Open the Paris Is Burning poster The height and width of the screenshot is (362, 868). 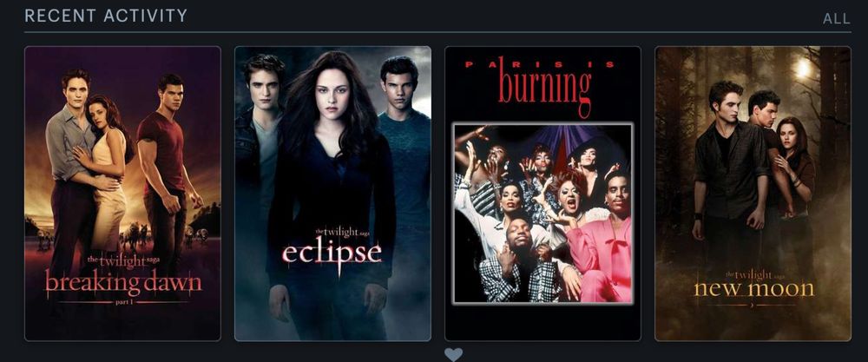pyautogui.click(x=542, y=194)
